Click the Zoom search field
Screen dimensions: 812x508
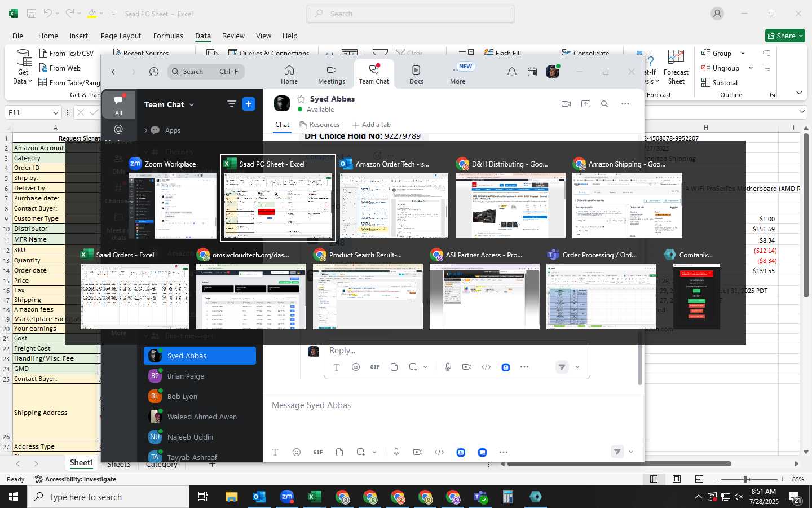pyautogui.click(x=206, y=72)
